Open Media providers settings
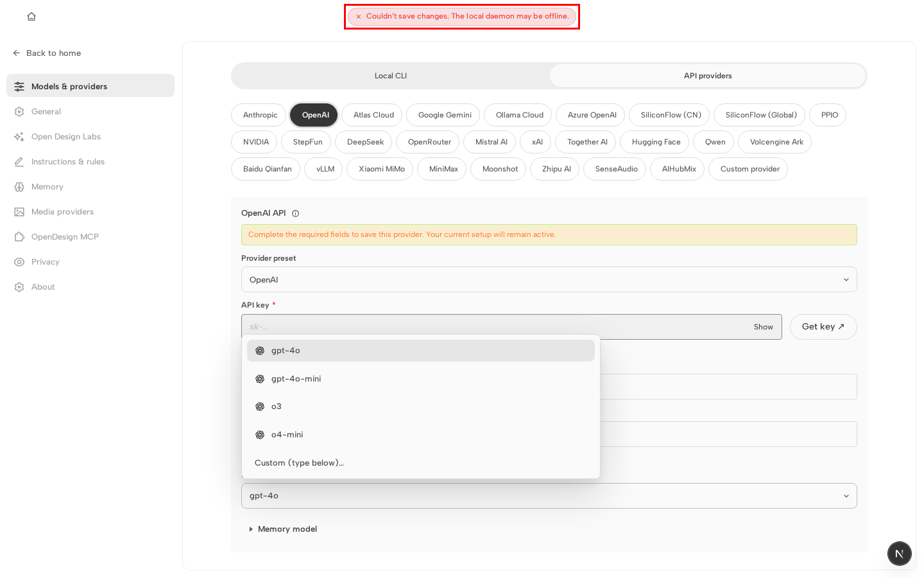 click(x=90, y=212)
